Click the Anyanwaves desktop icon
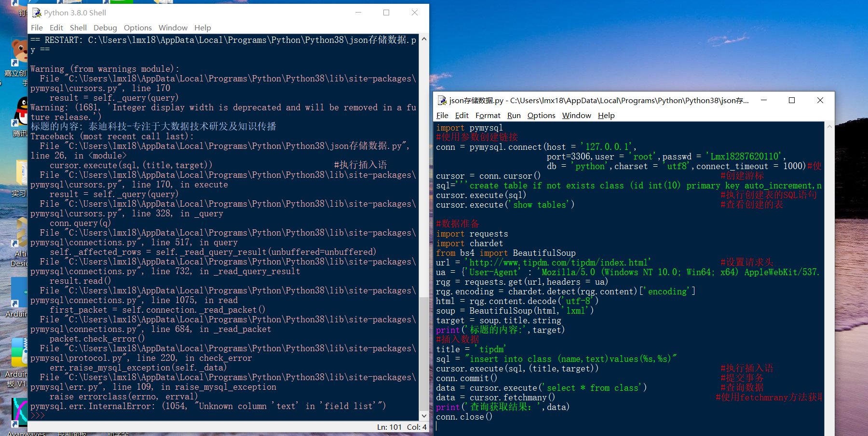Viewport: 868px width, 436px height. (x=19, y=412)
